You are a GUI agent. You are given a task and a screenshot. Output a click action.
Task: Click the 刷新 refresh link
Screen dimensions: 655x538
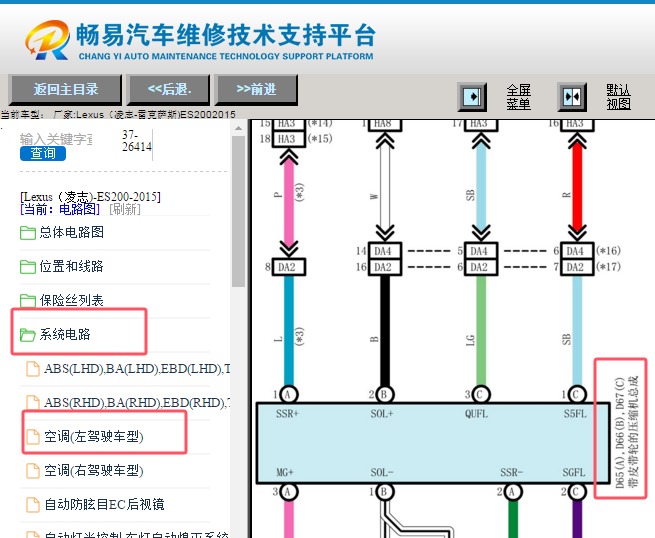point(124,209)
